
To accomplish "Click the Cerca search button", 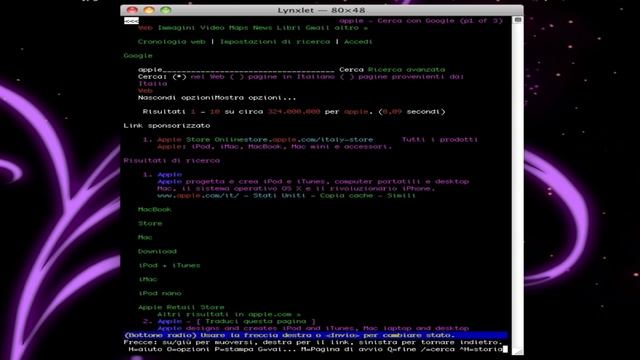I will (x=351, y=70).
